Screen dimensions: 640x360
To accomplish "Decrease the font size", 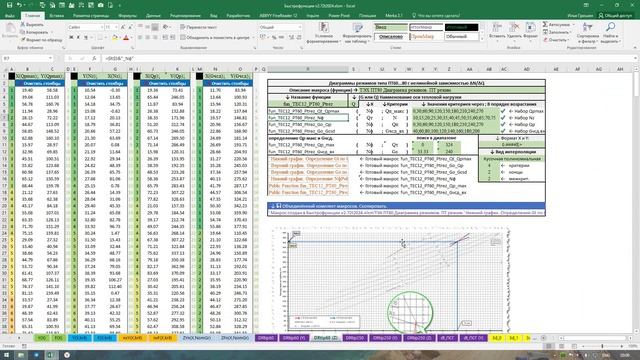I will [x=130, y=27].
